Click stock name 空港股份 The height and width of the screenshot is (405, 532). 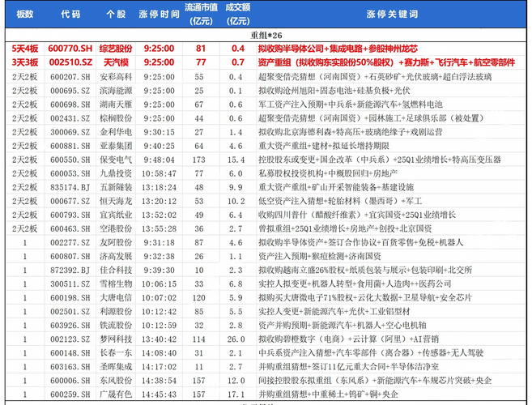pyautogui.click(x=116, y=228)
